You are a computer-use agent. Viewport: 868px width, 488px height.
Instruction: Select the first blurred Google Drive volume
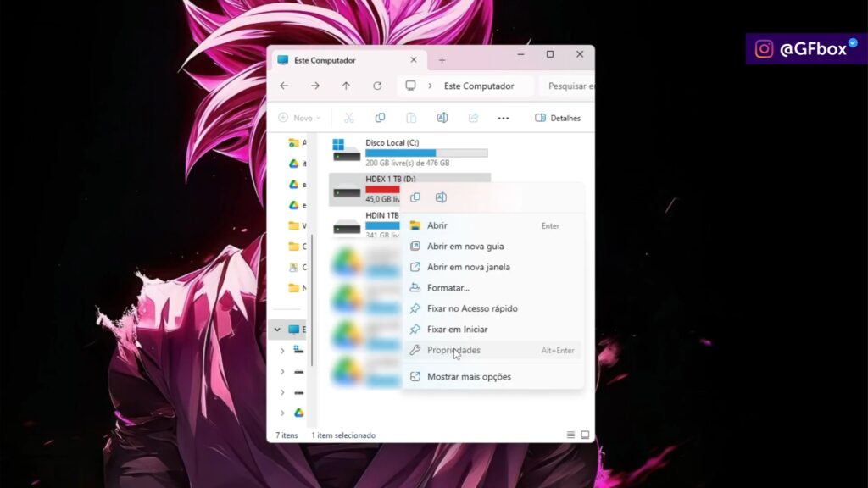click(366, 262)
